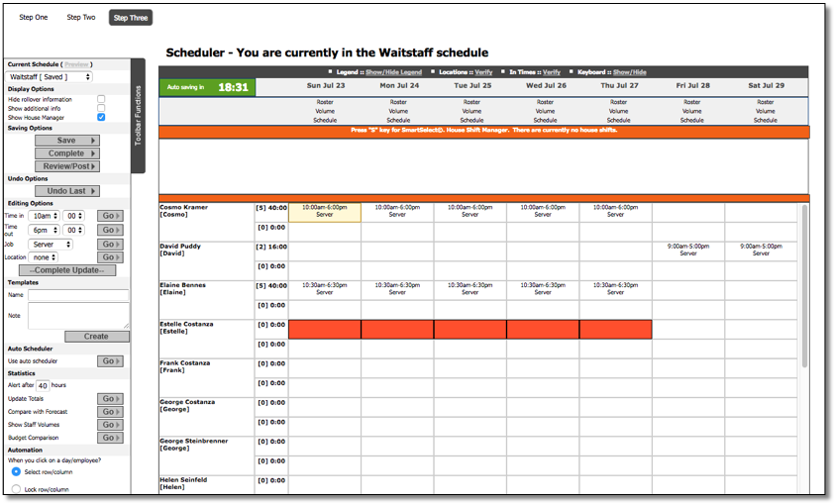Image resolution: width=834 pixels, height=504 pixels.
Task: Enable Hide rollover information checkbox
Action: pyautogui.click(x=101, y=99)
